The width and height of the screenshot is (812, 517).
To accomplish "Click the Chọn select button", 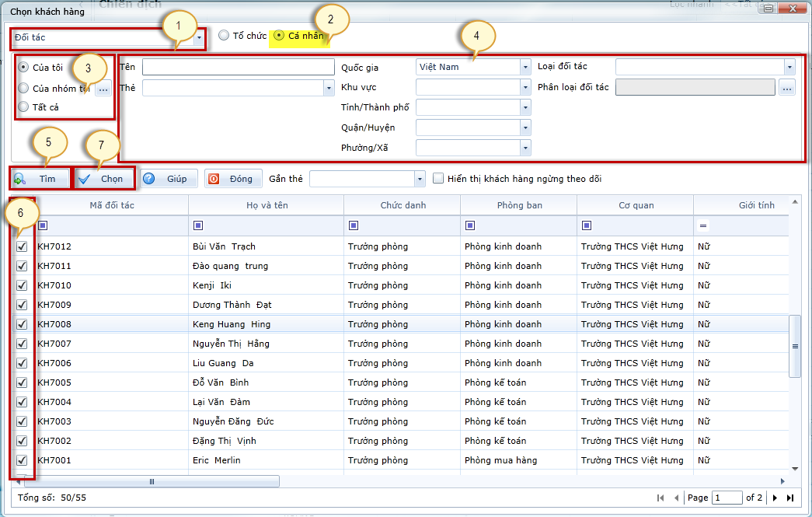I will [x=104, y=179].
